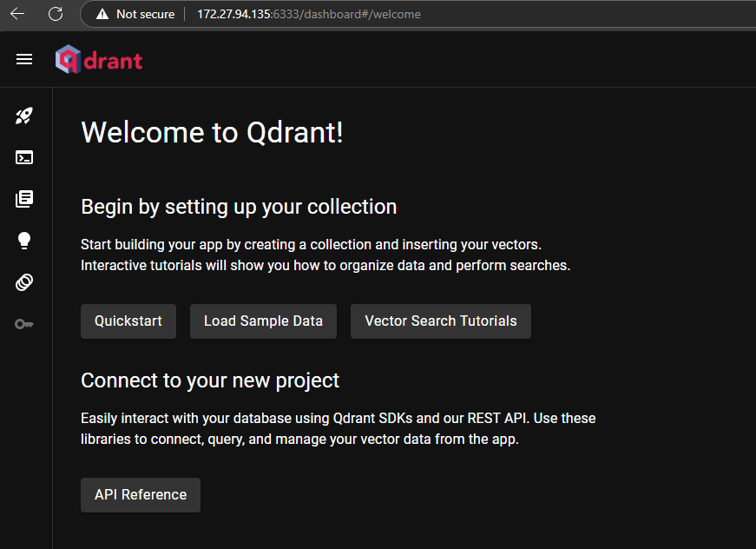Open the Datasets sidebar icon
756x549 pixels.
coord(24,282)
